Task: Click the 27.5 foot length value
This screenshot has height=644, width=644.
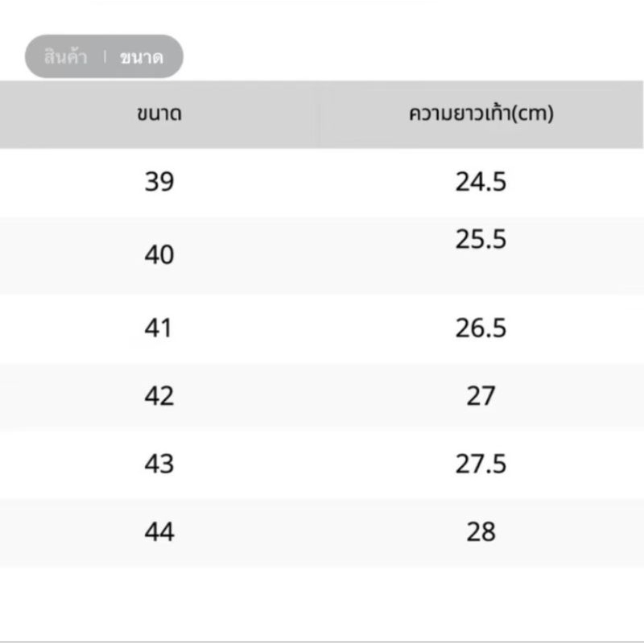Action: click(x=481, y=464)
